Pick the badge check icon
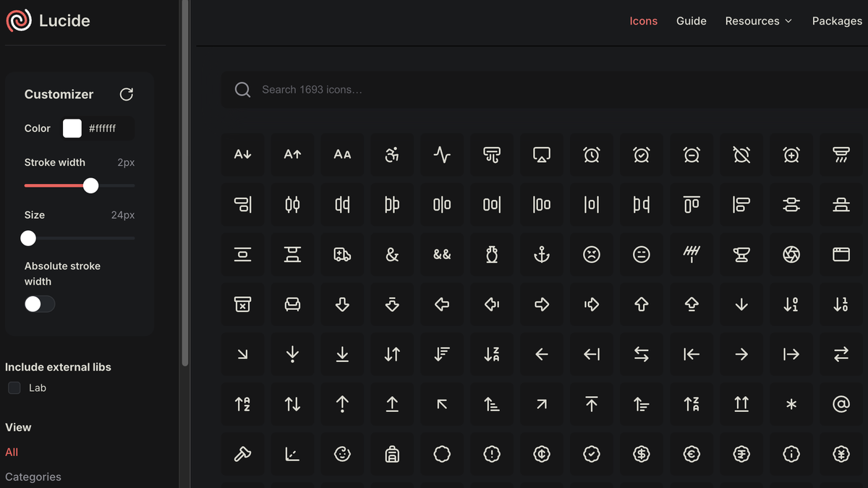 [x=592, y=454]
